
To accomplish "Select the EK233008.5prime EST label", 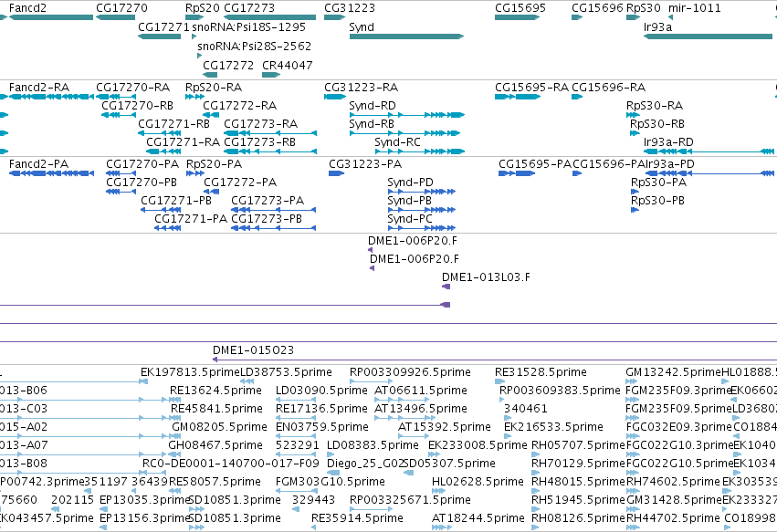I will tap(478, 445).
